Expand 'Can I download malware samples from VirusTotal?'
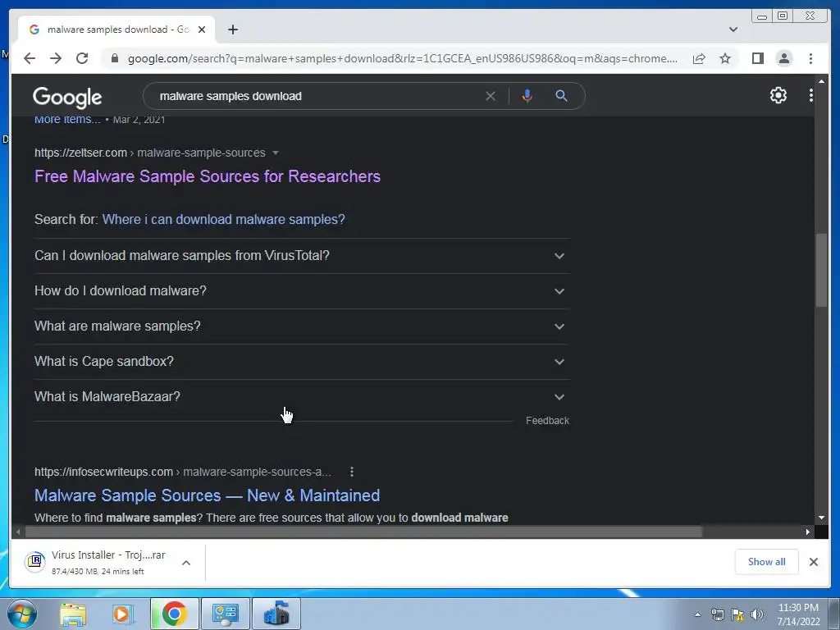 click(301, 256)
